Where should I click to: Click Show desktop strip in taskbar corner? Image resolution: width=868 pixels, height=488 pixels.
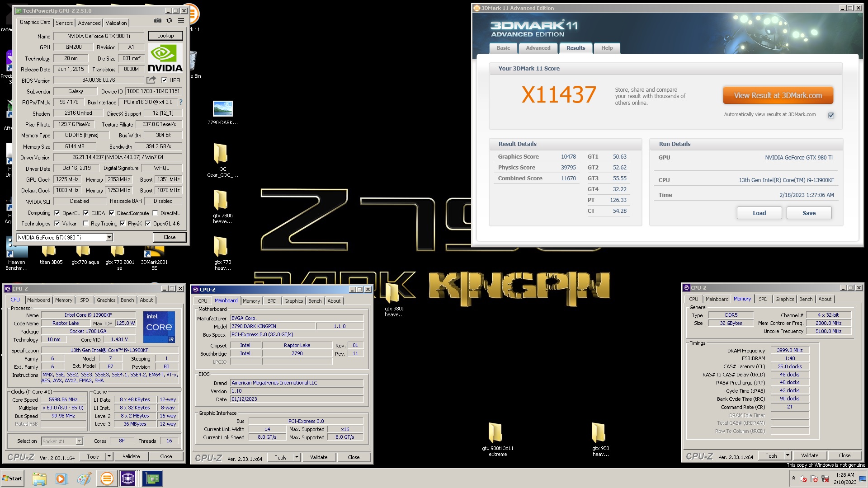(x=863, y=479)
